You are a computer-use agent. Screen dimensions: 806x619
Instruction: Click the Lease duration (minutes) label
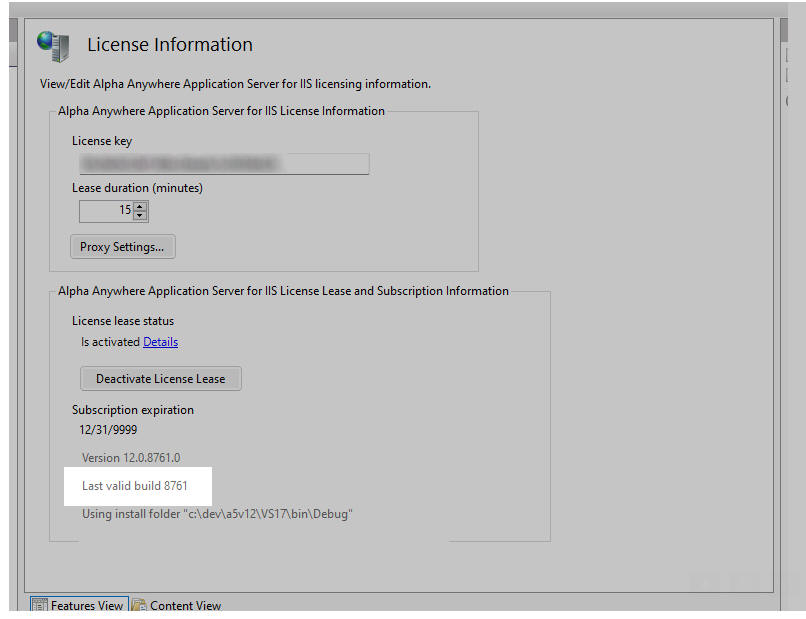point(137,188)
